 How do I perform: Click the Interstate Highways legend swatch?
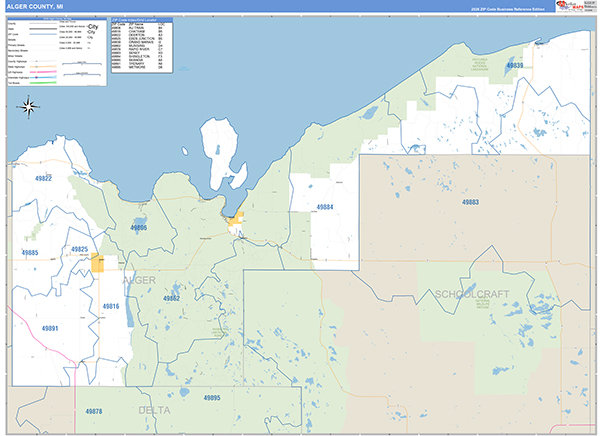43,77
